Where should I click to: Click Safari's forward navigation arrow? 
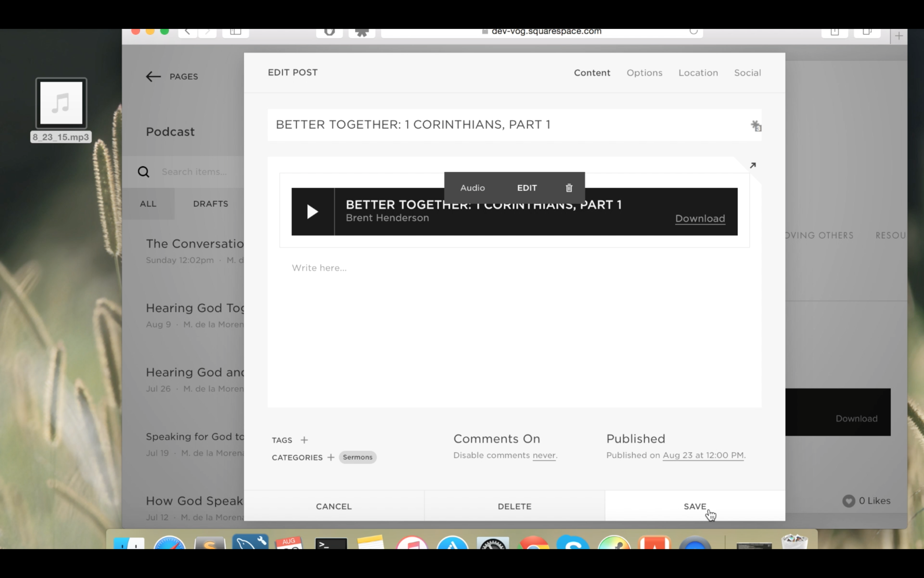pyautogui.click(x=207, y=32)
